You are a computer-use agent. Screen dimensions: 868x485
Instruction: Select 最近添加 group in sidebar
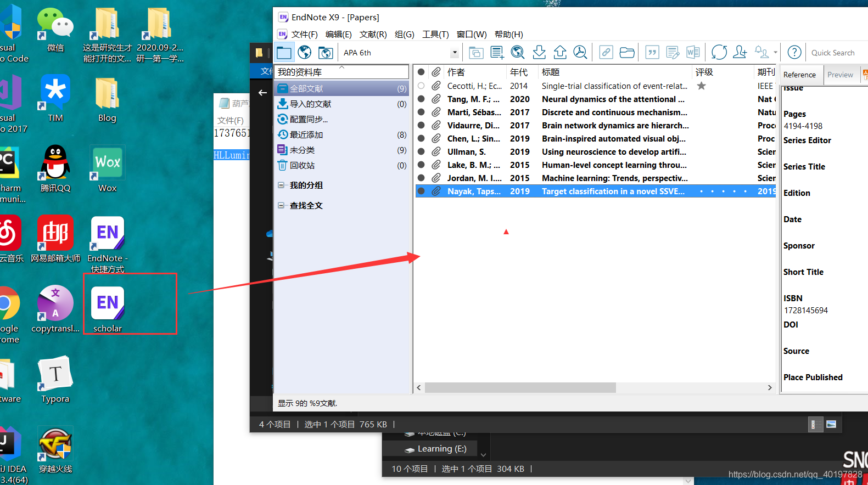click(341, 134)
